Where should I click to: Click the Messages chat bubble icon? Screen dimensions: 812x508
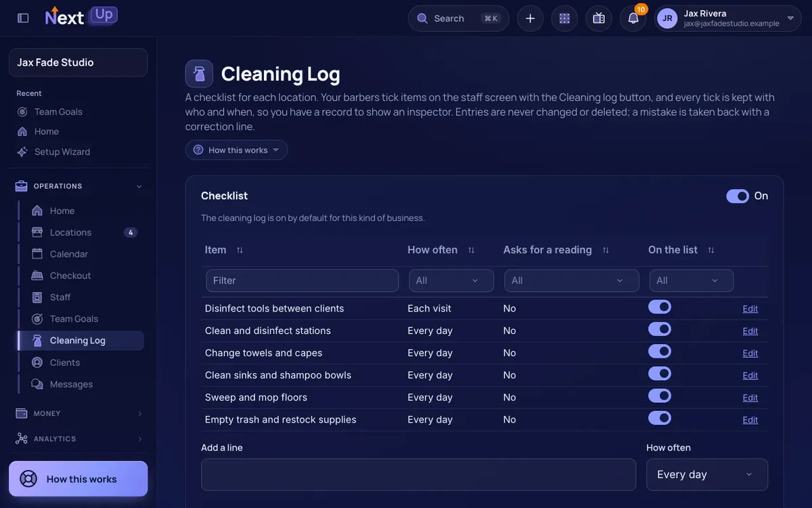[37, 384]
